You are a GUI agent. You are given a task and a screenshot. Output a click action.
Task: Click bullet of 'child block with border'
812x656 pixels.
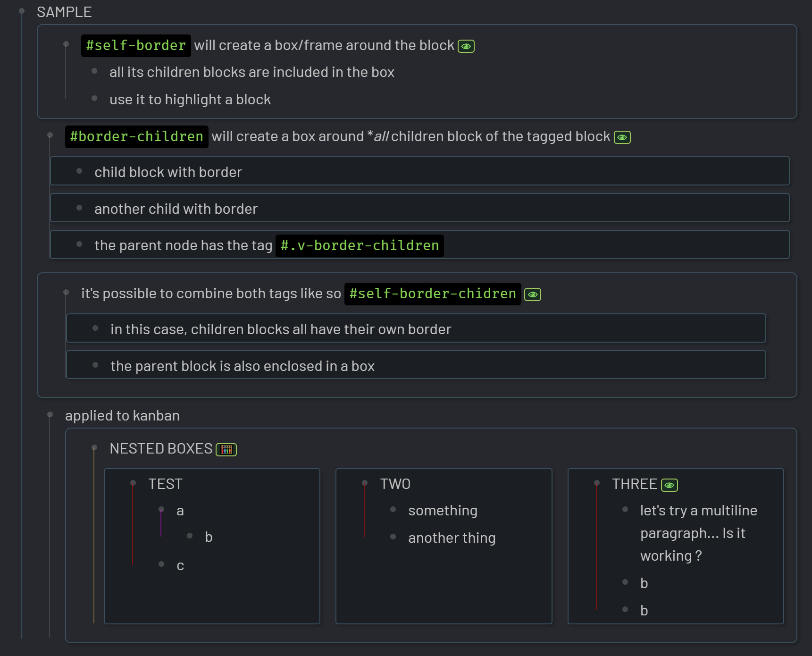79,171
